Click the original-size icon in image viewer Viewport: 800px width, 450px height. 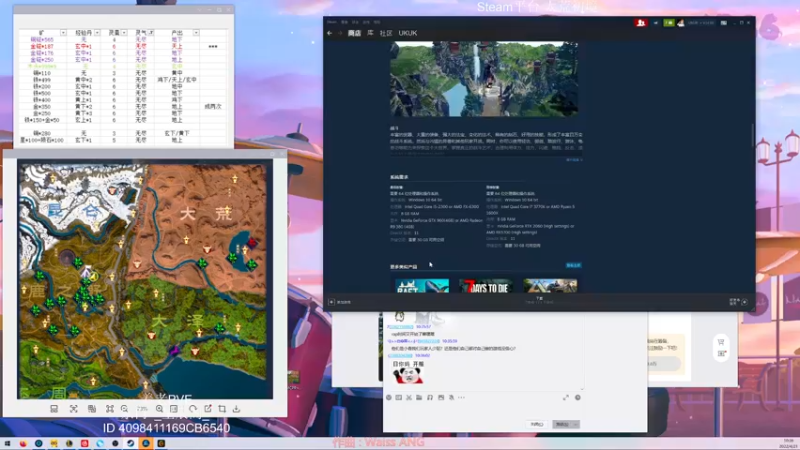click(174, 409)
